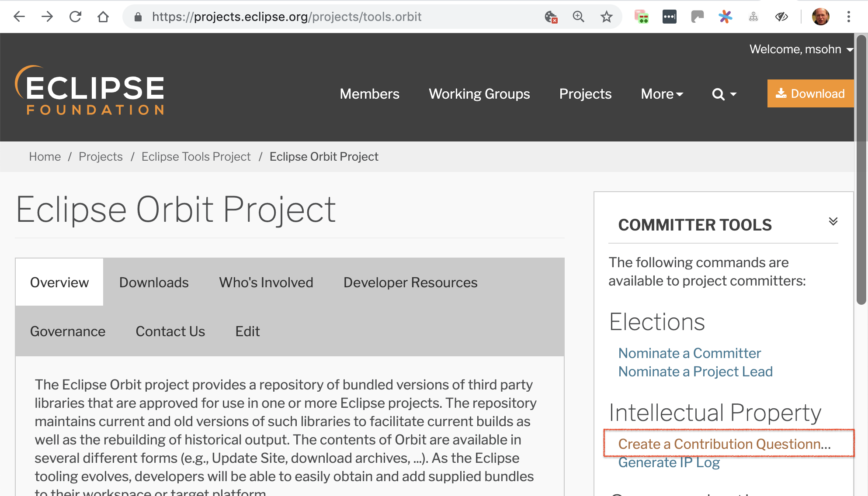Click the colorful asterisk extension icon
This screenshot has width=868, height=496.
pyautogui.click(x=725, y=17)
